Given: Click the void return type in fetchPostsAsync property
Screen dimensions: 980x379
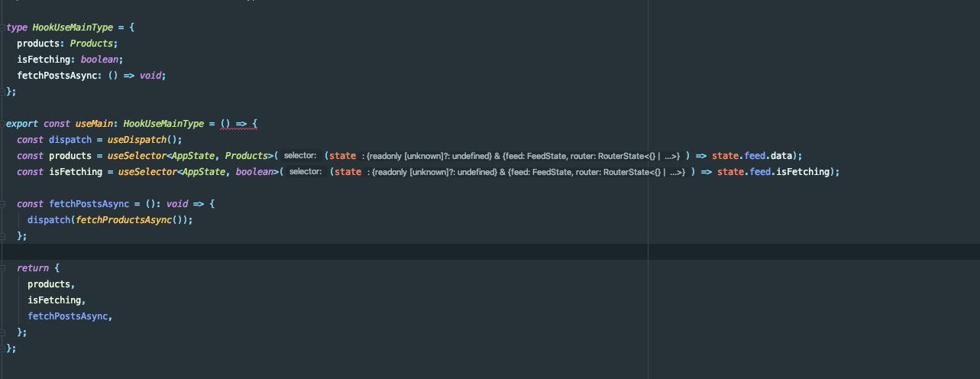Looking at the screenshot, I should [x=150, y=76].
